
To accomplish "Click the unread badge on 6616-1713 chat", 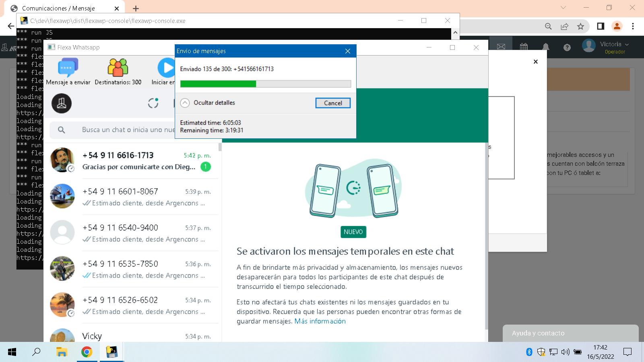I will [x=205, y=167].
